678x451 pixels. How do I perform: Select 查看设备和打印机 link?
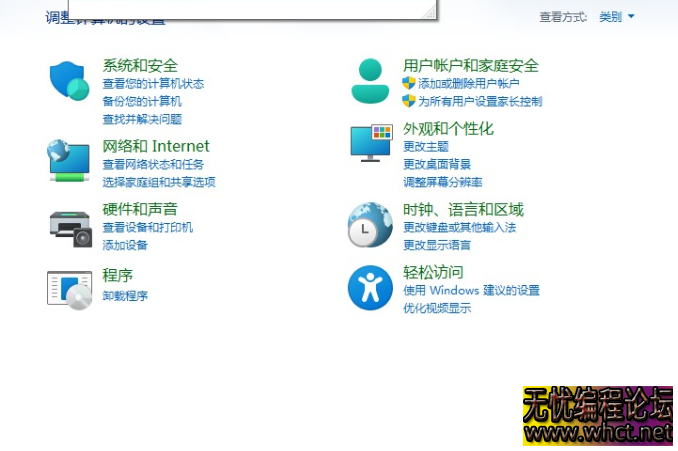(148, 227)
